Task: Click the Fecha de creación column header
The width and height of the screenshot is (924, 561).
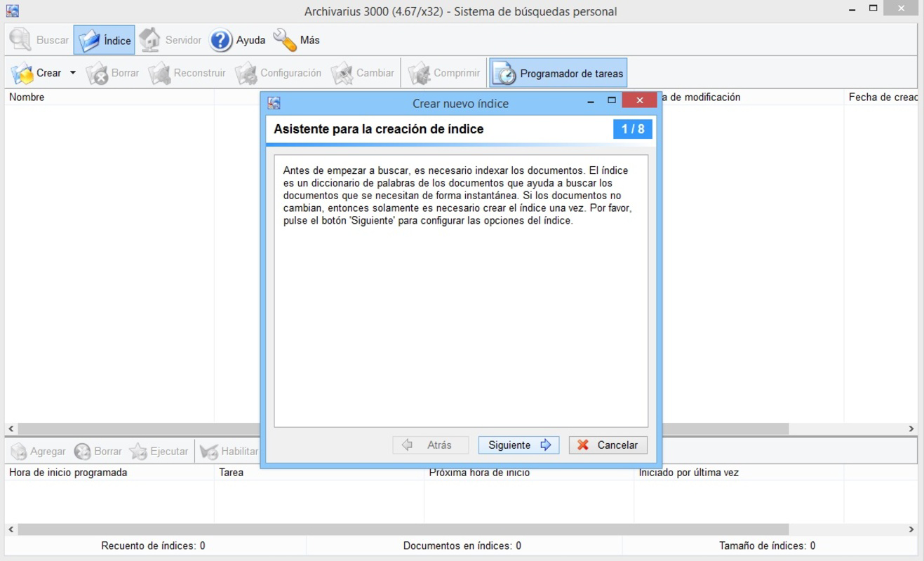Action: (881, 97)
